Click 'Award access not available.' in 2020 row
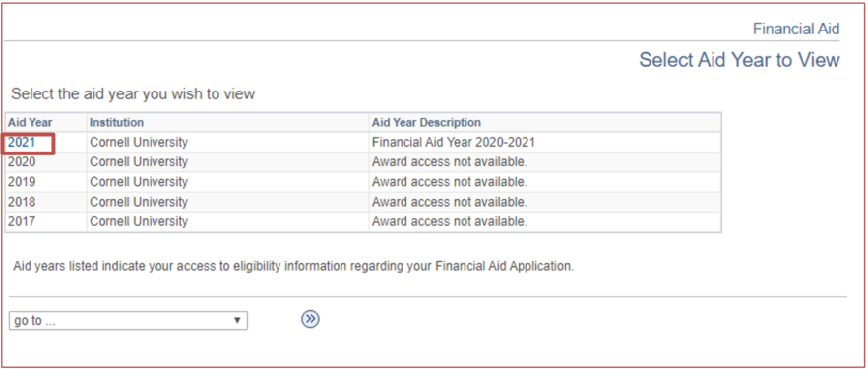 click(x=450, y=162)
